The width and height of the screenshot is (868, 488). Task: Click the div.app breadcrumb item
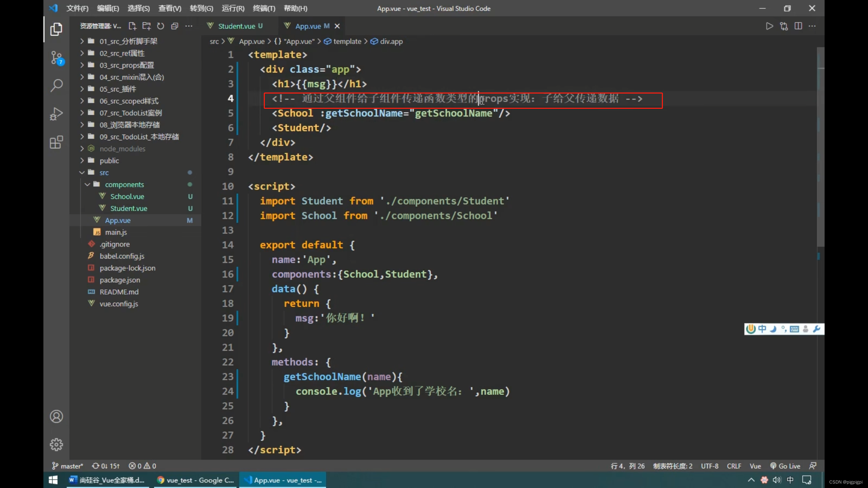click(x=387, y=41)
